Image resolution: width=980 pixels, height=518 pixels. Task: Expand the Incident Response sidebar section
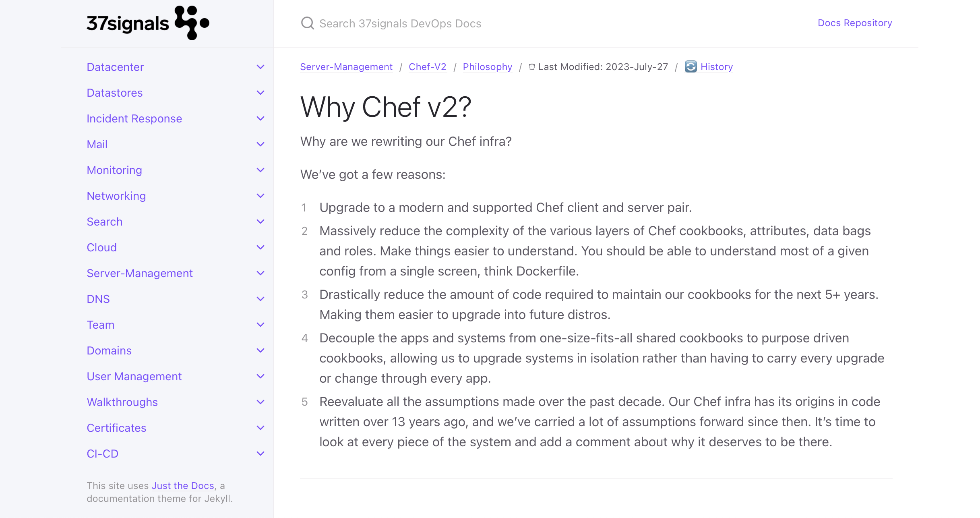pyautogui.click(x=260, y=119)
